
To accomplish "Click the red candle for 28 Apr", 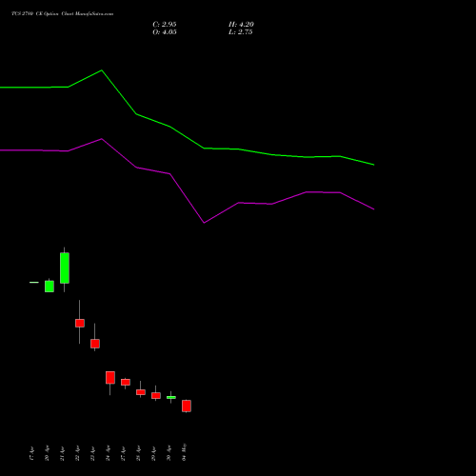I will tap(141, 392).
